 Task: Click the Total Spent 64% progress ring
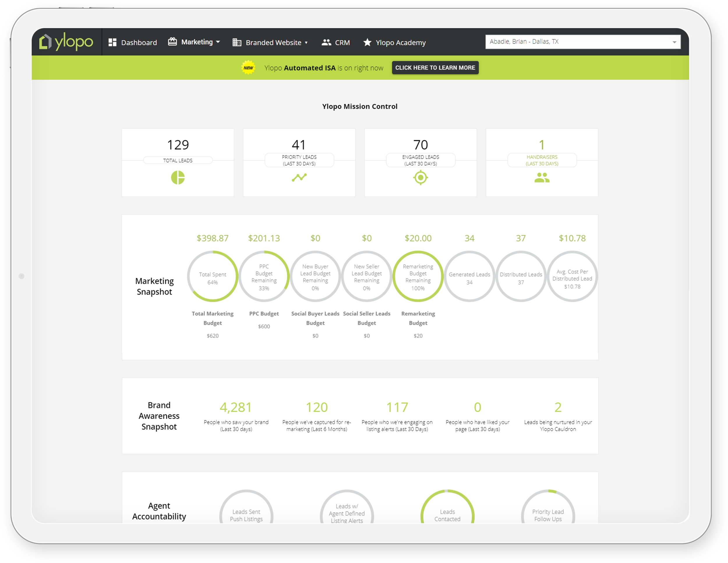click(213, 277)
